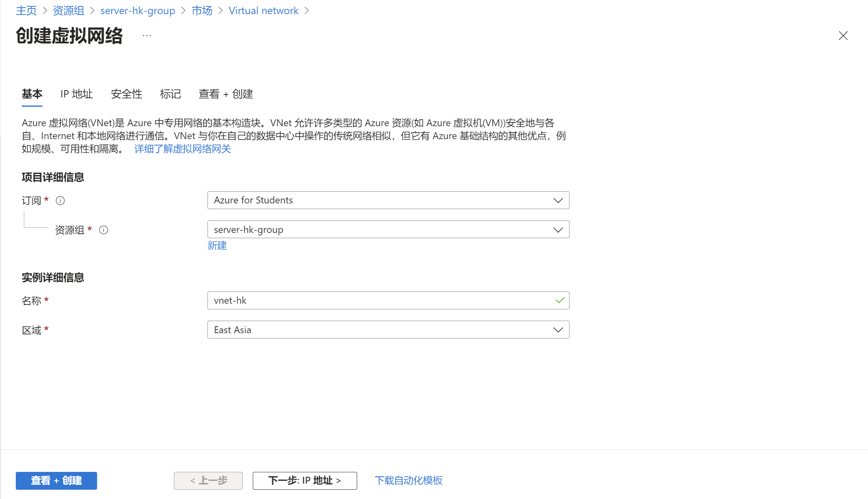Click 新建 link under resource group
The image size is (868, 499).
click(217, 245)
